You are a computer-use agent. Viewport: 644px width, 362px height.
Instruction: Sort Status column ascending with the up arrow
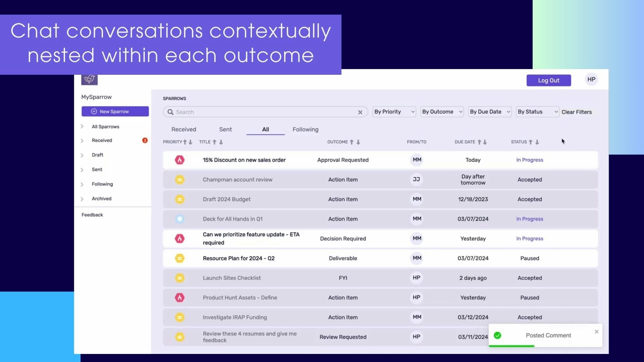(x=531, y=142)
